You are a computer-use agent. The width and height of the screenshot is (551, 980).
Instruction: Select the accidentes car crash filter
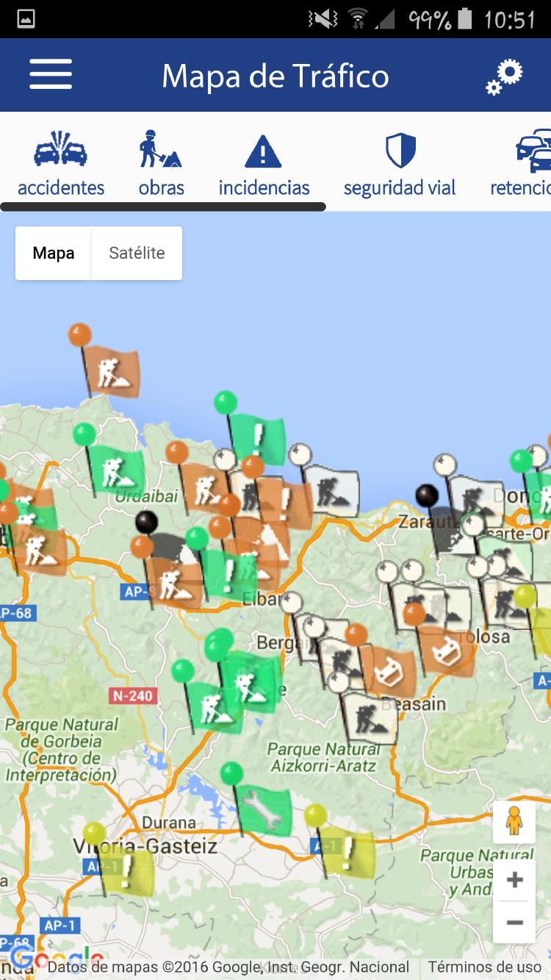(61, 163)
